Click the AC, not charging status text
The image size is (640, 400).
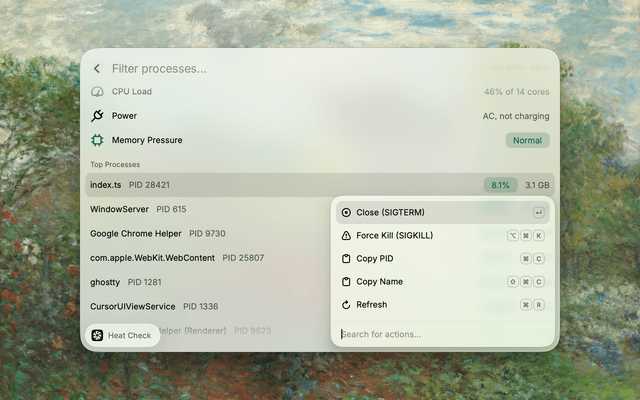point(516,116)
